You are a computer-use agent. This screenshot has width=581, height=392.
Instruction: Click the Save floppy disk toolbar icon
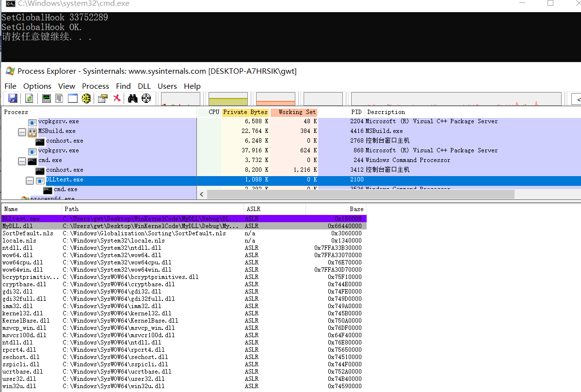(13, 98)
